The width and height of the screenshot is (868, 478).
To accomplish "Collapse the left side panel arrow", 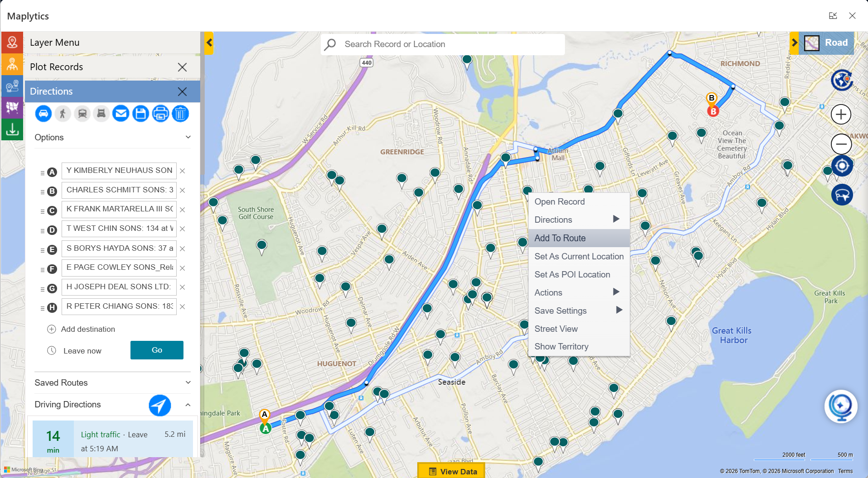I will [x=209, y=43].
